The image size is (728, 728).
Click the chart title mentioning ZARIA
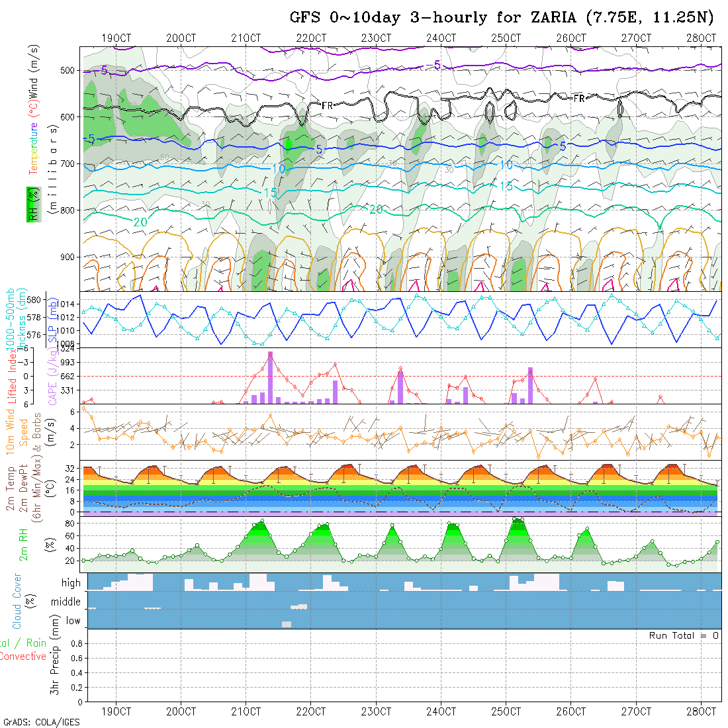[x=503, y=18]
